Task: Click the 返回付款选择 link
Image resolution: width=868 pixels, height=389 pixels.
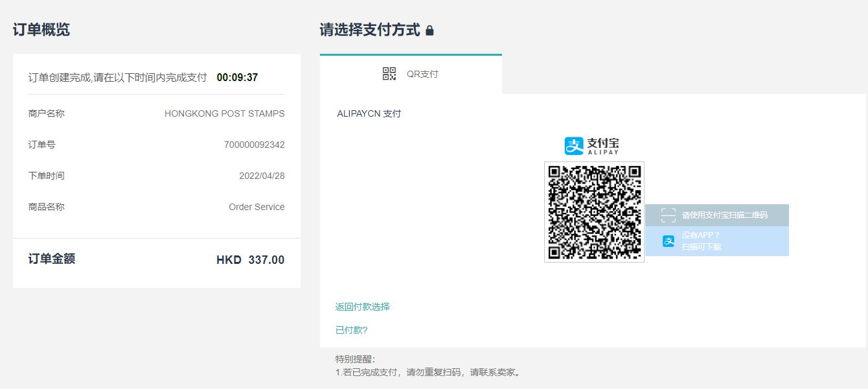Action: pos(362,307)
